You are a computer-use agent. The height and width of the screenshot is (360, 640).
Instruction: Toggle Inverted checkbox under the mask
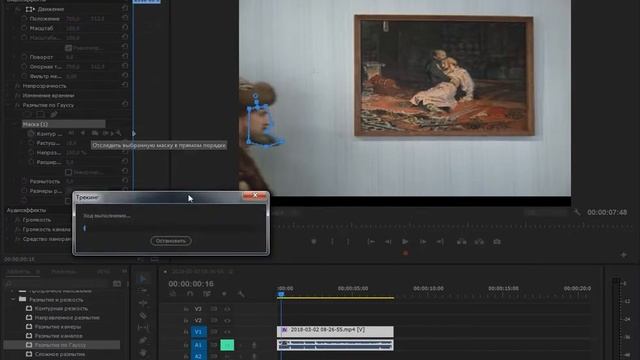[x=69, y=172]
